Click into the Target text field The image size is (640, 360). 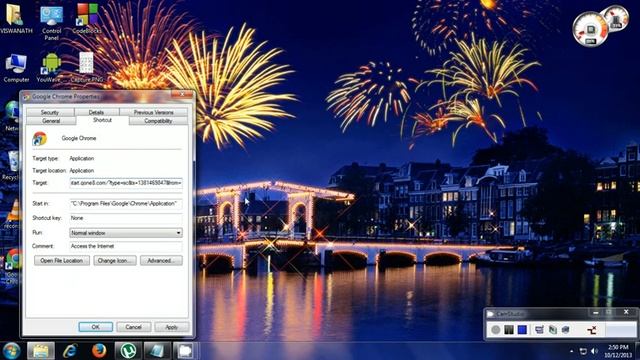pyautogui.click(x=126, y=183)
